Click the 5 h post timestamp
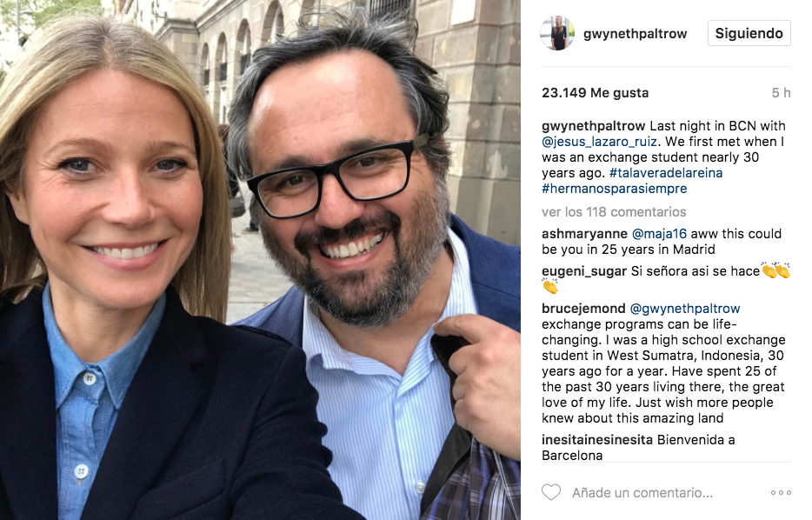The width and height of the screenshot is (812, 520). [781, 93]
